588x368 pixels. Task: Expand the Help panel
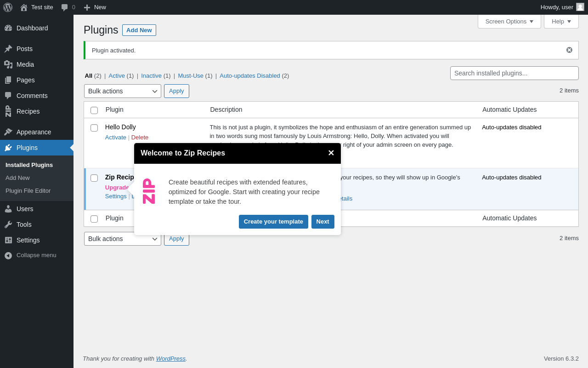point(561,21)
